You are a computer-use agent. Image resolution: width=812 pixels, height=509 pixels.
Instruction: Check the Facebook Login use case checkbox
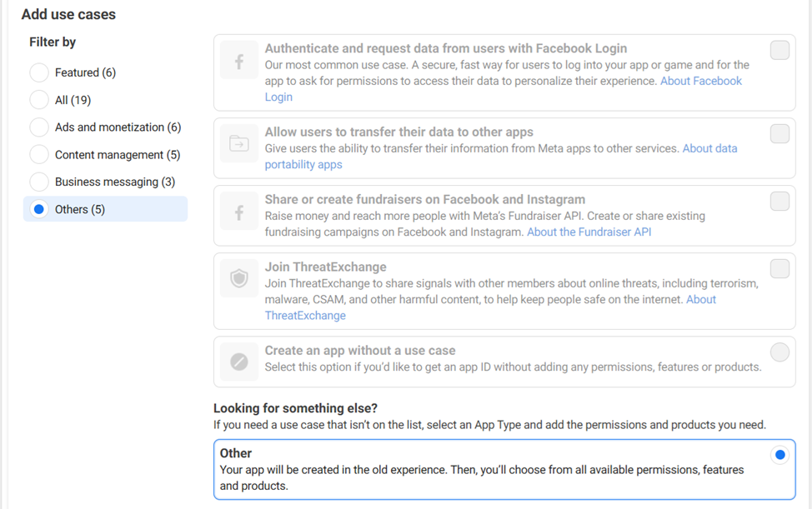pos(779,51)
